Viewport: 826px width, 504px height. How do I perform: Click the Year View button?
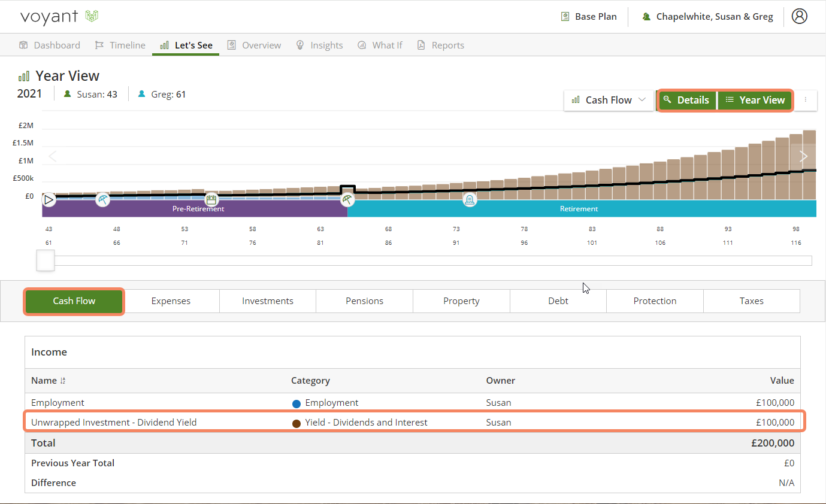(755, 100)
